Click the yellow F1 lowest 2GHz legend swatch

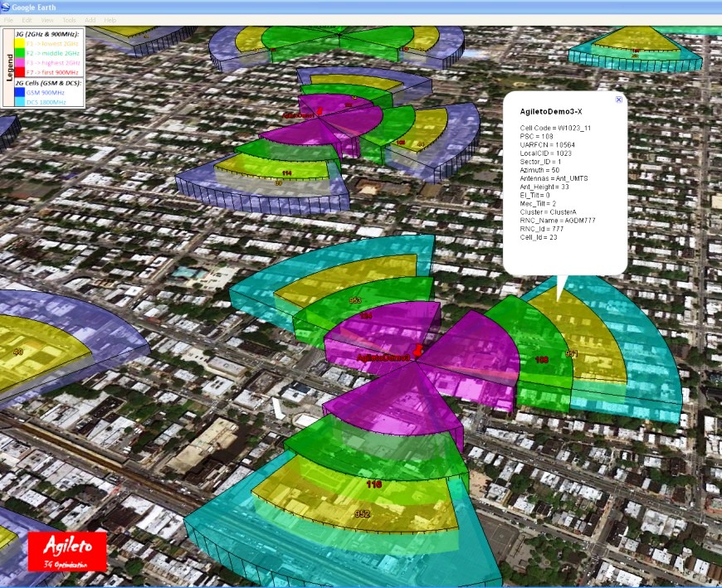tap(20, 42)
